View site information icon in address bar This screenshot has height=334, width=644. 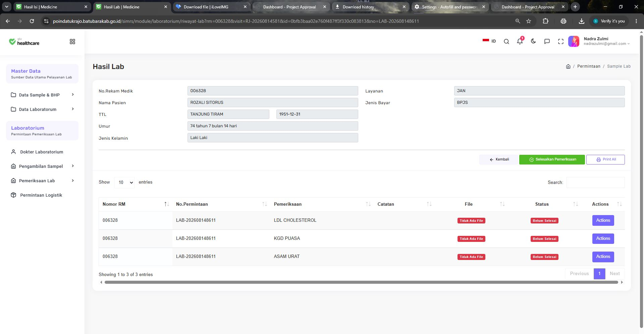coord(46,21)
